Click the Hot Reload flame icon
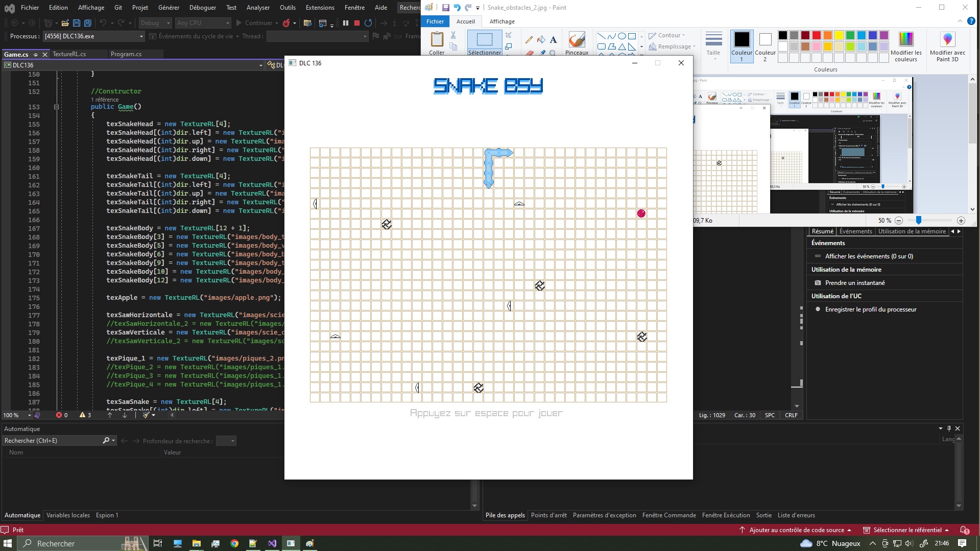This screenshot has height=551, width=980. pyautogui.click(x=286, y=23)
